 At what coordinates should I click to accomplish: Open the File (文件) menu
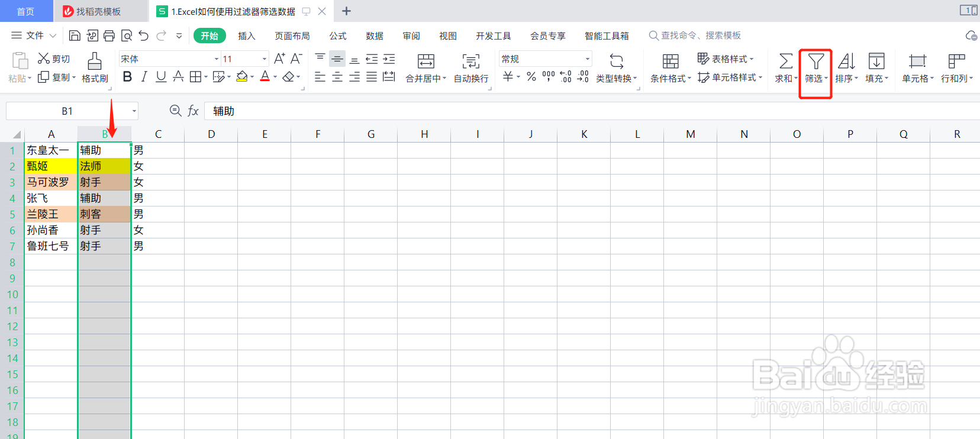(x=34, y=35)
